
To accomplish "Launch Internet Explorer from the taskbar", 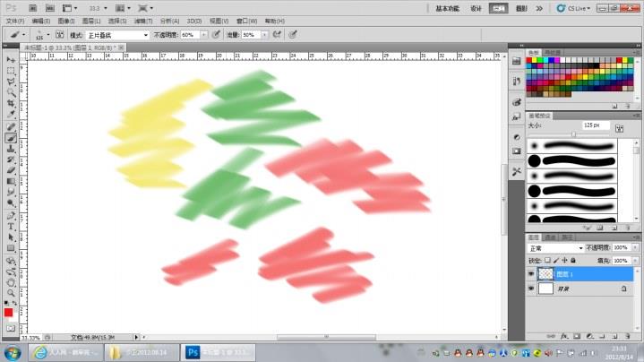I will [x=40, y=352].
